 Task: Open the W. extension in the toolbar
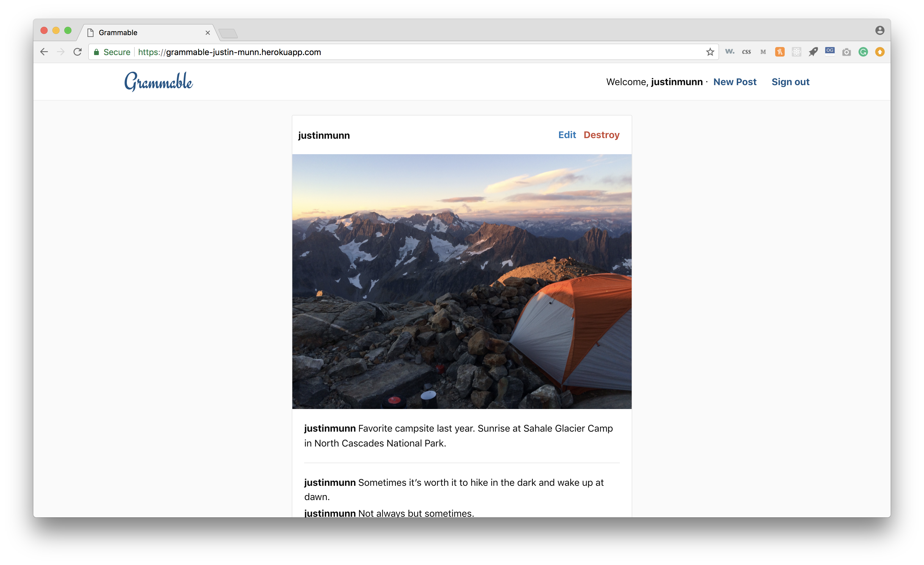tap(729, 52)
